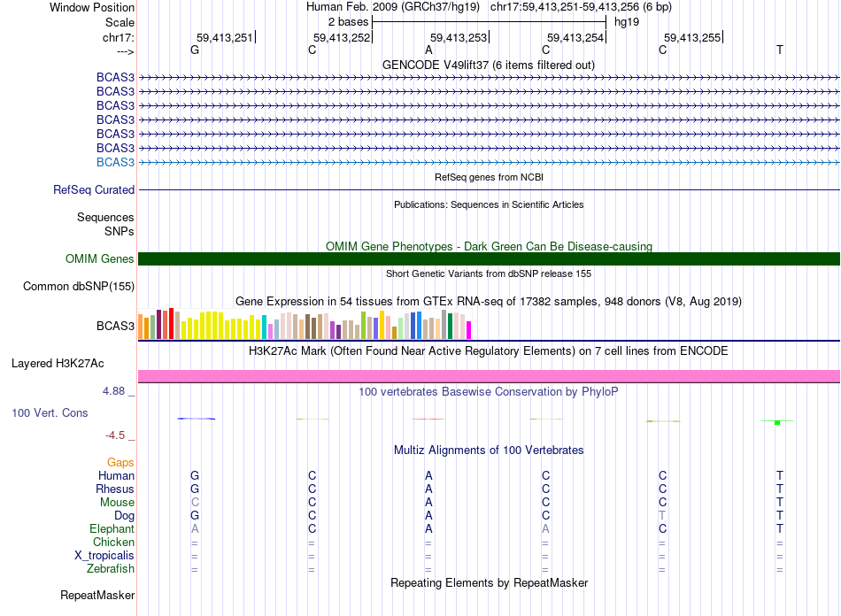Click the Window Position track label
Image resolution: width=841 pixels, height=616 pixels.
pyautogui.click(x=92, y=7)
